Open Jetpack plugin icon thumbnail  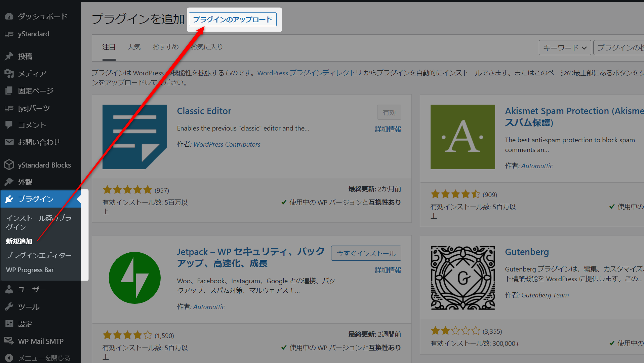135,278
